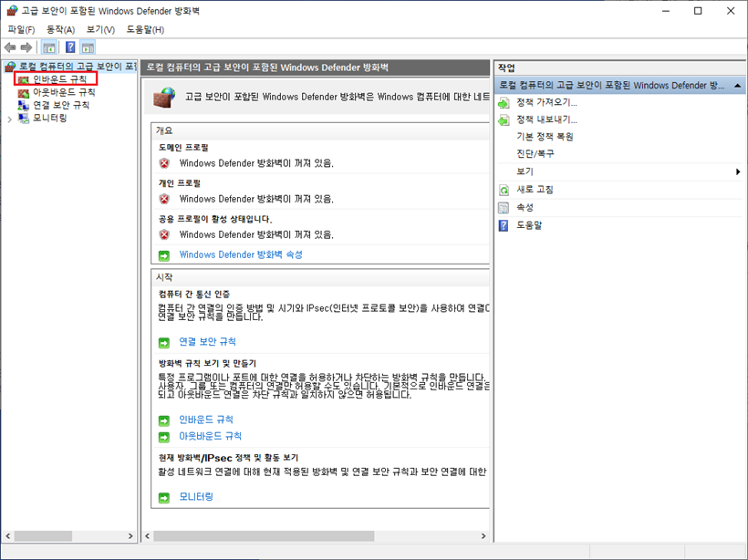Click green arrow beside 모니터링 link
Viewport: 748px width, 560px height.
(x=164, y=497)
